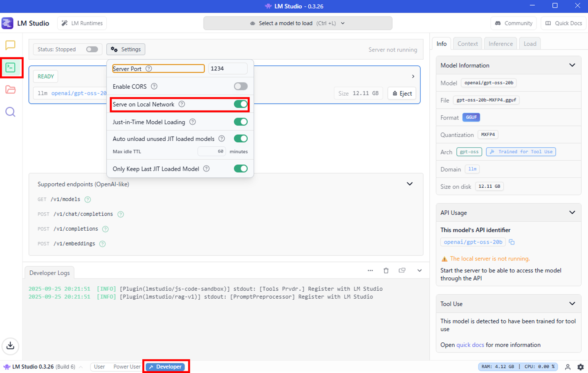588x373 pixels.
Task: Switch to the Inference tab
Action: point(500,44)
